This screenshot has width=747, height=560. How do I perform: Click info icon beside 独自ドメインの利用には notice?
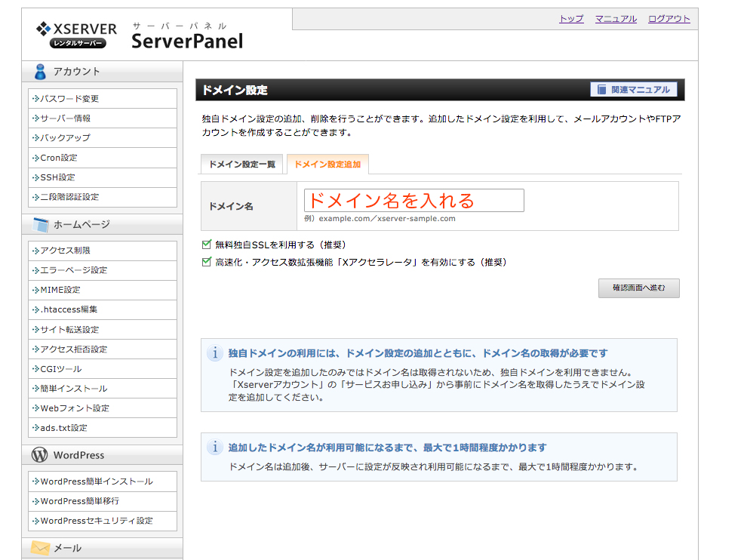point(215,353)
